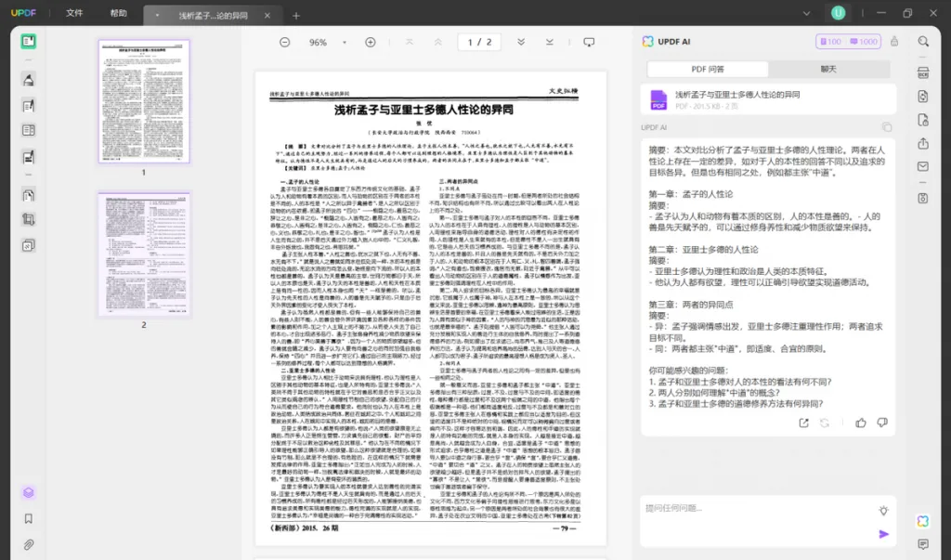The height and width of the screenshot is (560, 951).
Task: Click the 第三章：两者的异同点 heading
Action: 691,305
